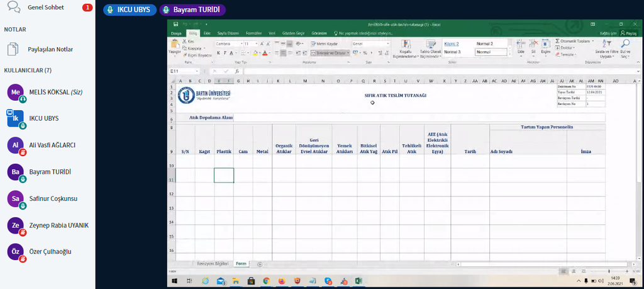Image resolution: width=644 pixels, height=289 pixels.
Task: Select the Köprü 2 cell style
Action: (x=452, y=43)
